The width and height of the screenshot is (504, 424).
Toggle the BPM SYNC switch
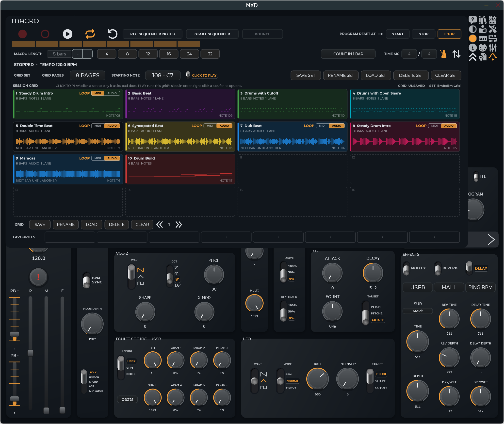pyautogui.click(x=86, y=280)
